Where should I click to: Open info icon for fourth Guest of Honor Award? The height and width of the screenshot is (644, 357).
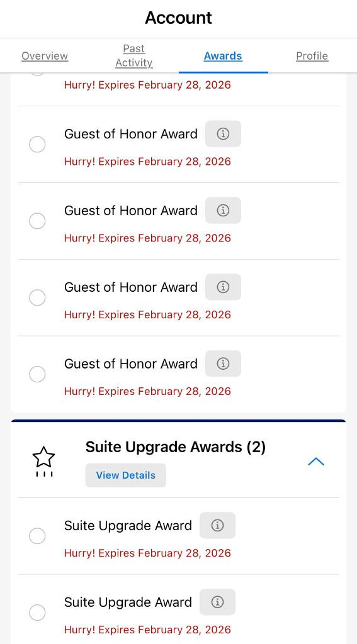(x=223, y=364)
